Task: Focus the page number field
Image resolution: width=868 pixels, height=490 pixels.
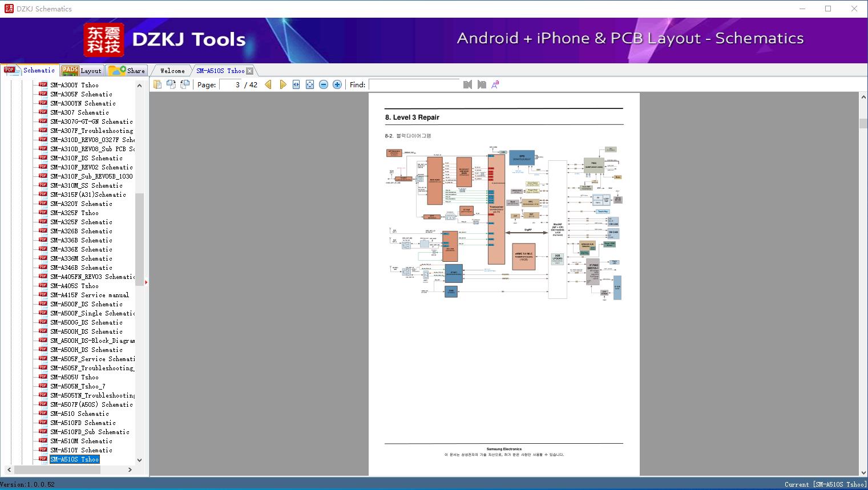Action: 231,84
